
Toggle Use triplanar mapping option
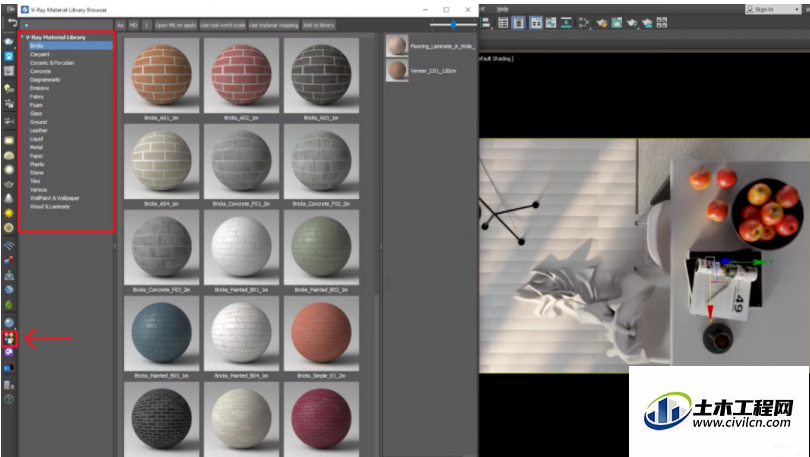tap(273, 25)
